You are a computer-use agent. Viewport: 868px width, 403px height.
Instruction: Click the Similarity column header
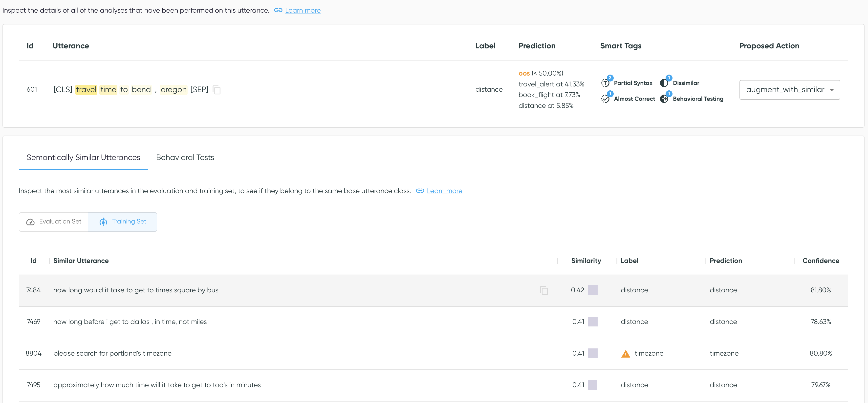click(586, 261)
